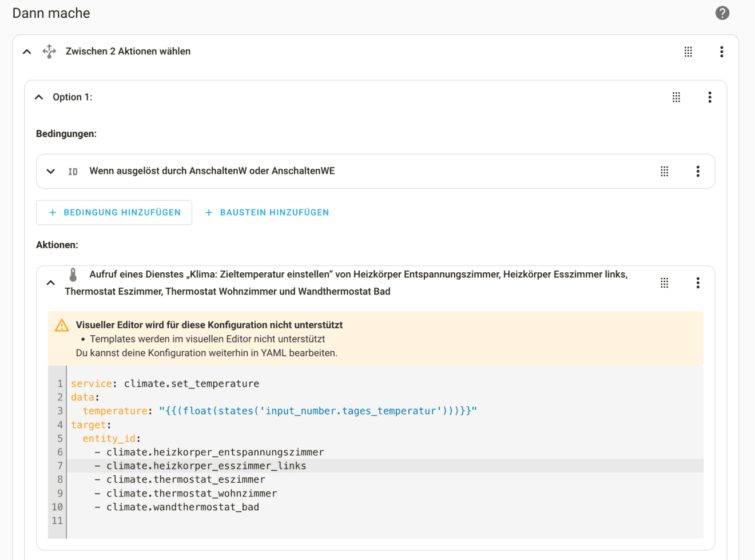Screen dimensions: 755x560
Task: Click the warning triangle in the visual editor notice
Action: click(62, 325)
